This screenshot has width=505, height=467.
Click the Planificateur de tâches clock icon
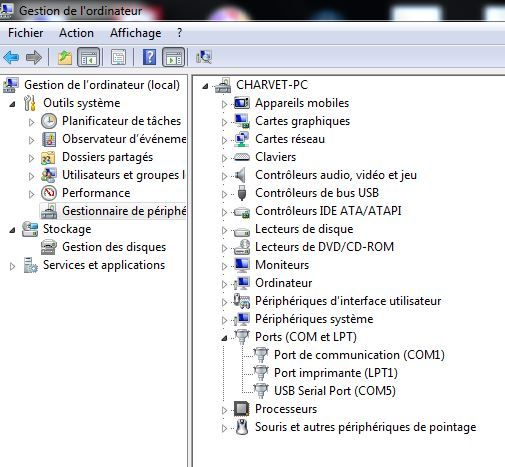49,121
